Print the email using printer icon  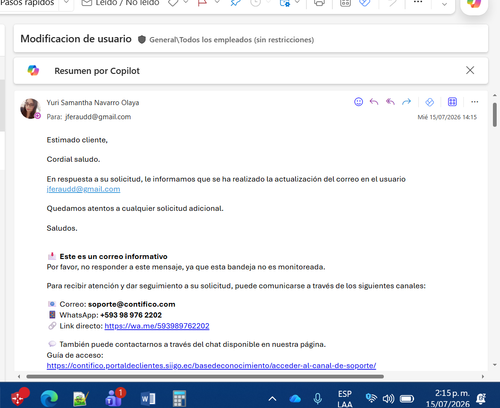(319, 3)
